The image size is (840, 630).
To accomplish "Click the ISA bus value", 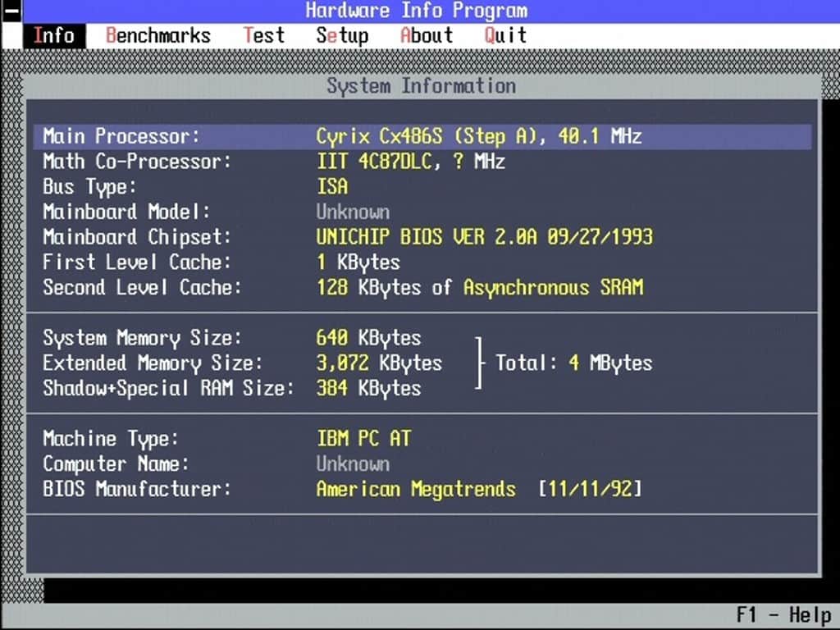I will 332,186.
